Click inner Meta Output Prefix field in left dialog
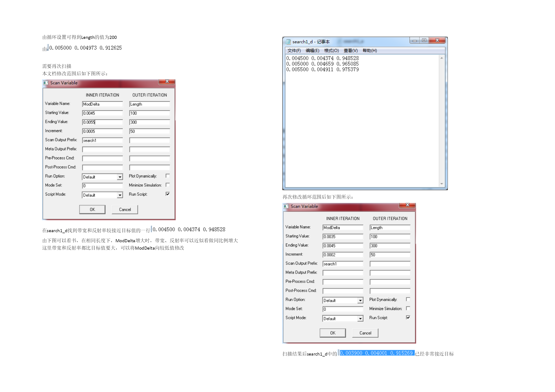 (102, 149)
